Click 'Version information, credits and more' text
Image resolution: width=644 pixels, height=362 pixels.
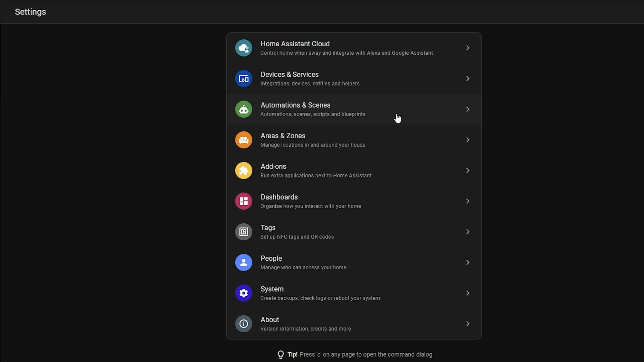[x=306, y=329]
